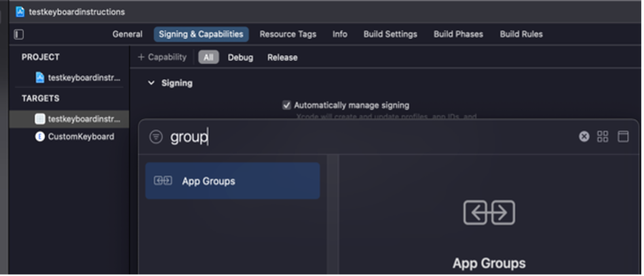Switch capability library to grid view
644x276 pixels.
(x=603, y=136)
